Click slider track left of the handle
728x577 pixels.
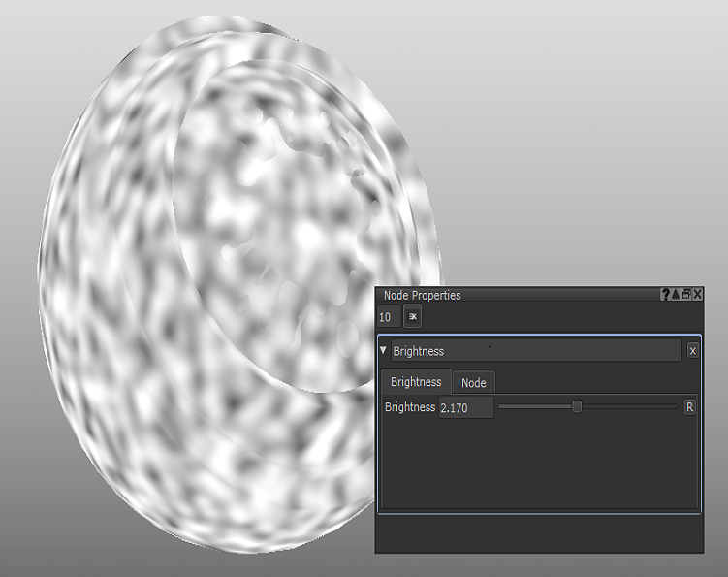[x=533, y=407]
